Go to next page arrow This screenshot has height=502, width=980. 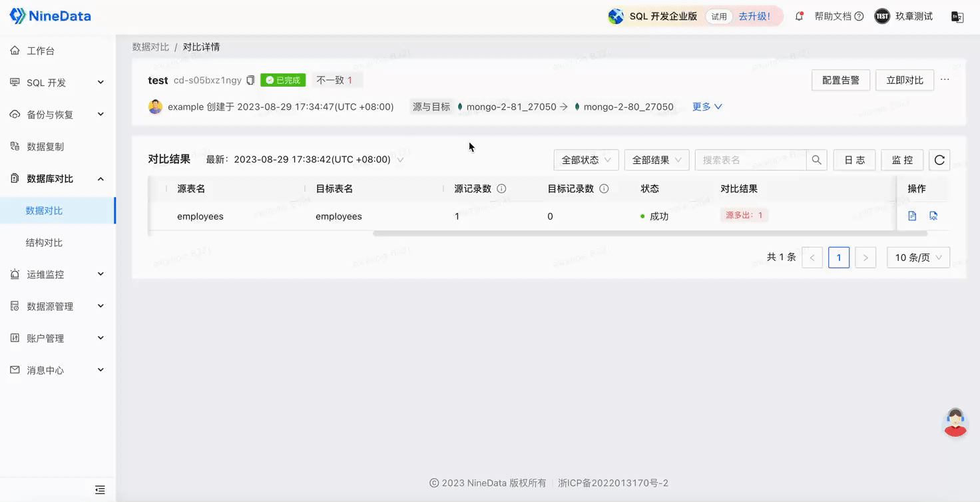(x=865, y=257)
